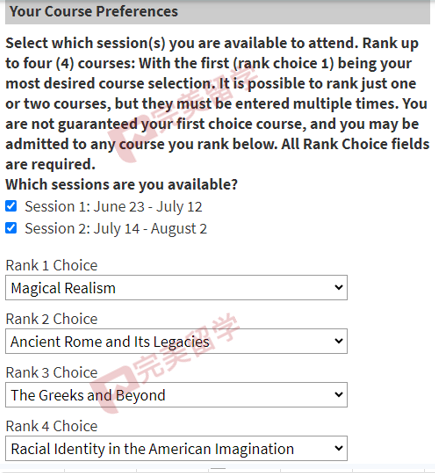Click the chevron arrow on Rank 2 dropdown

click(x=339, y=341)
